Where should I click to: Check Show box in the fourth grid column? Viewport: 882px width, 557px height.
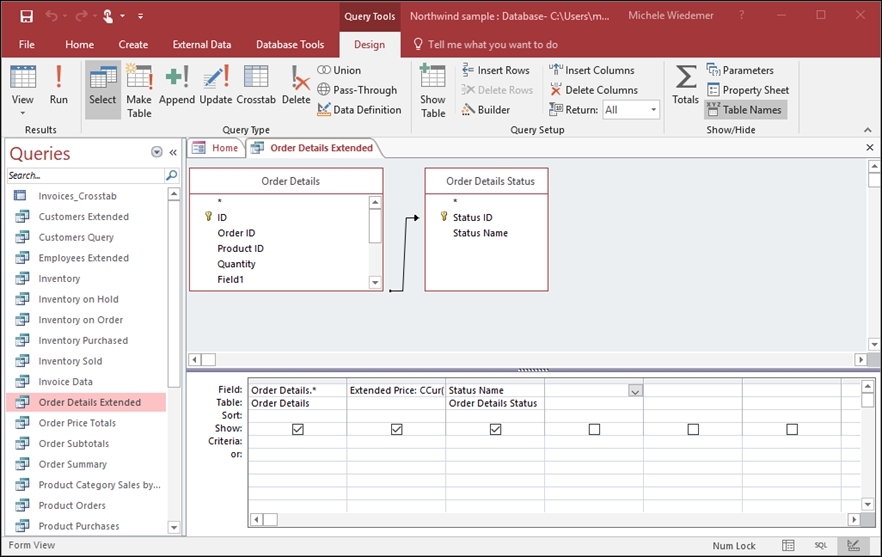tap(594, 429)
